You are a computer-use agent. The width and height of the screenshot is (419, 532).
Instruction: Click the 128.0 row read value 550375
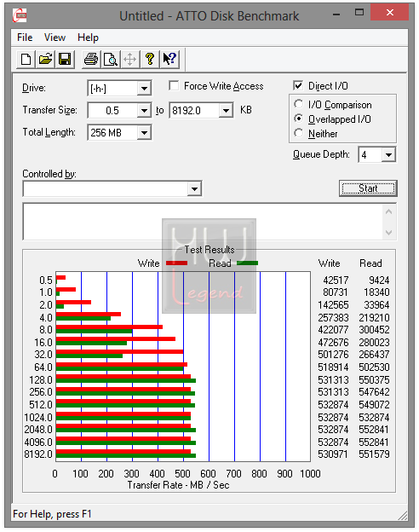pos(374,379)
